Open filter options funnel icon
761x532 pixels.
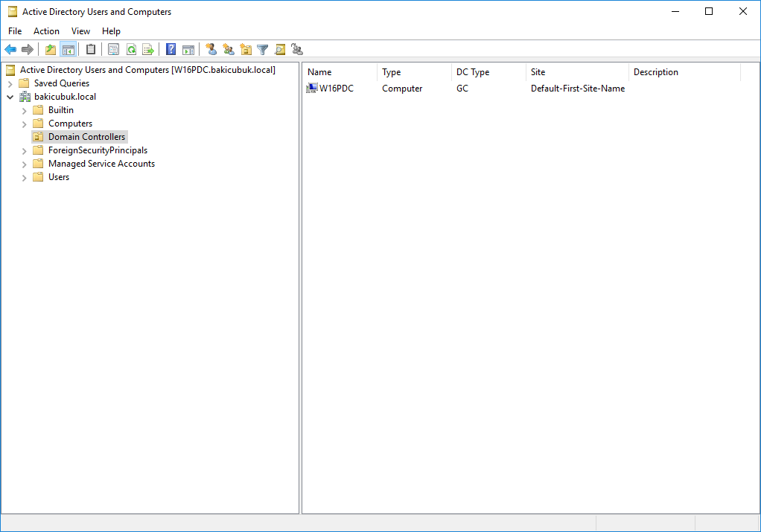pos(263,49)
